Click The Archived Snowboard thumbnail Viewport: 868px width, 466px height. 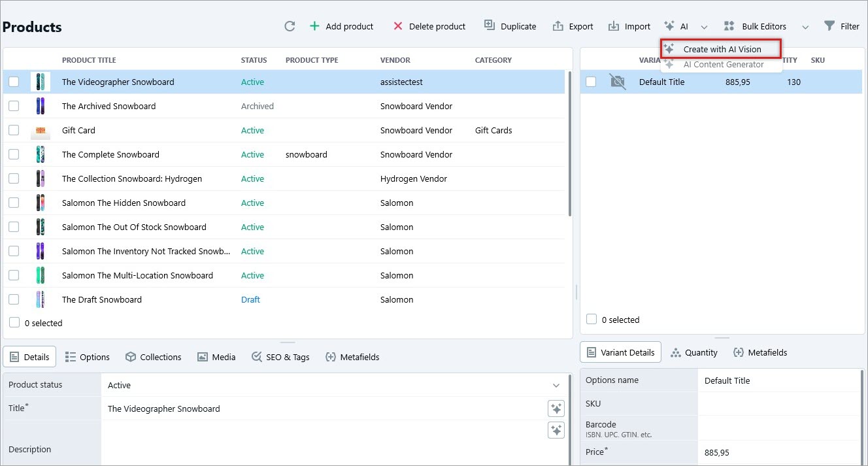(41, 106)
